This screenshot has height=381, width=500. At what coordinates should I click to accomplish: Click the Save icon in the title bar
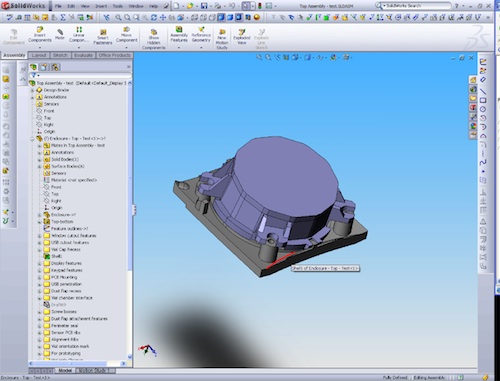tap(204, 6)
